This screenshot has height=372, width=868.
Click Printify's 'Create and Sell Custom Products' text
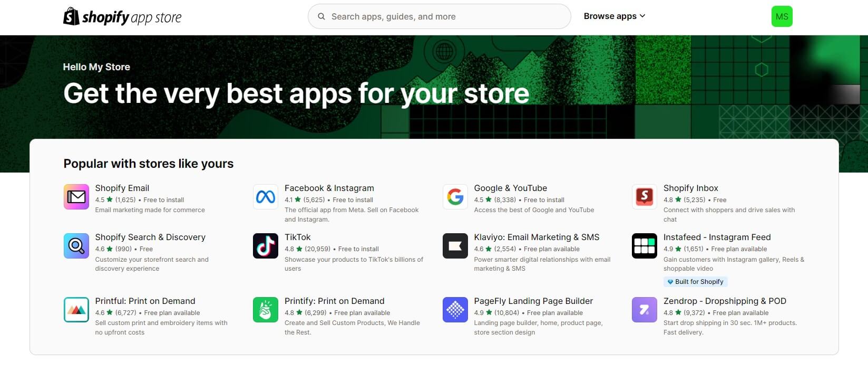tap(352, 328)
